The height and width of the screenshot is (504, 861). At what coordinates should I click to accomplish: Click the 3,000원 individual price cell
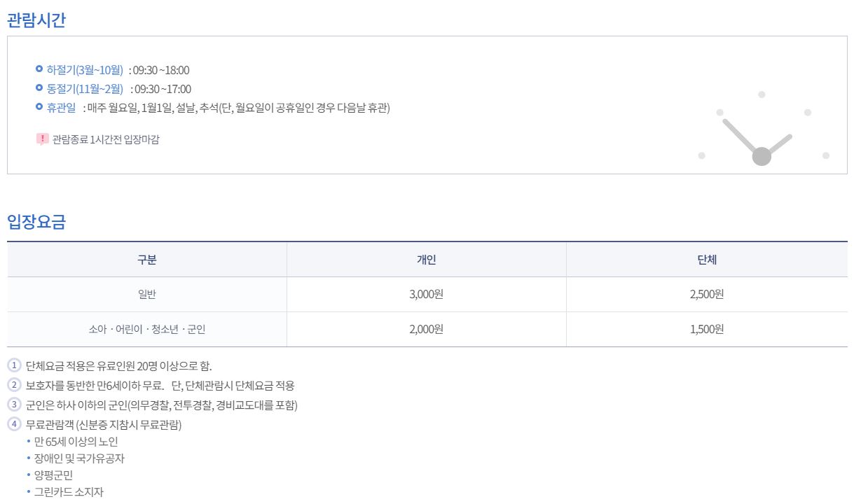pyautogui.click(x=426, y=295)
